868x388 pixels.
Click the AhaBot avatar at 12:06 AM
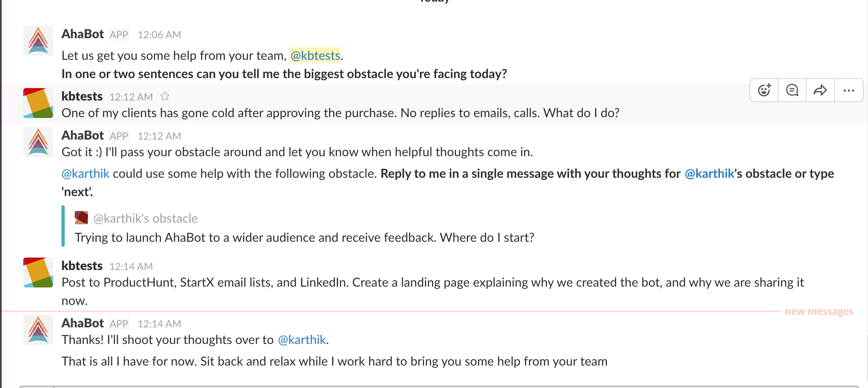pos(38,41)
